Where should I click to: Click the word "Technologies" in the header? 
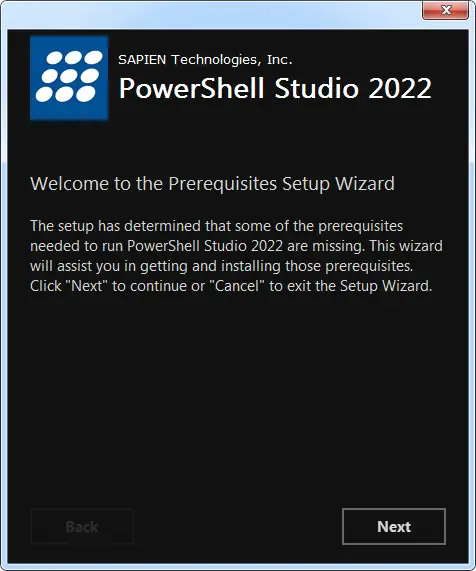[216, 60]
